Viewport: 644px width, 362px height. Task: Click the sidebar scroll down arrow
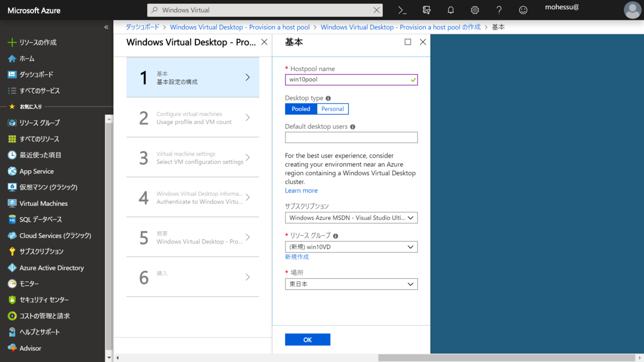(x=109, y=357)
